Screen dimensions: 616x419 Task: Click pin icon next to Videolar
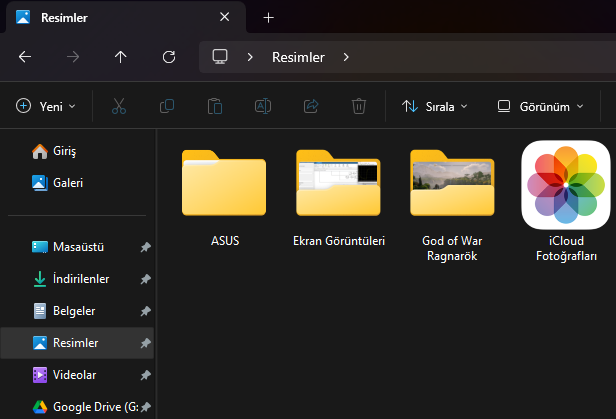[x=146, y=375]
